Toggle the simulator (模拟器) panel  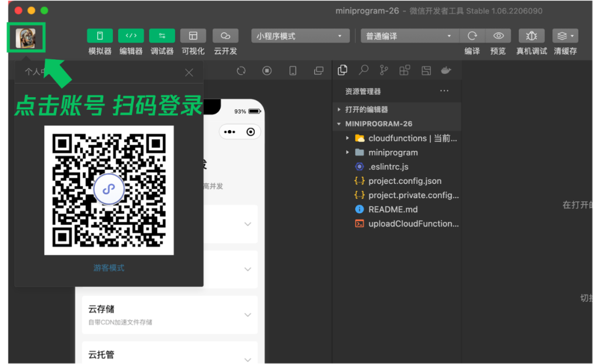click(100, 36)
